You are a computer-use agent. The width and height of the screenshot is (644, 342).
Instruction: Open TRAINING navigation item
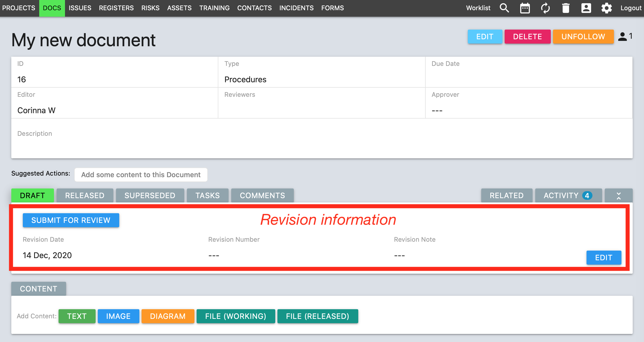click(214, 8)
